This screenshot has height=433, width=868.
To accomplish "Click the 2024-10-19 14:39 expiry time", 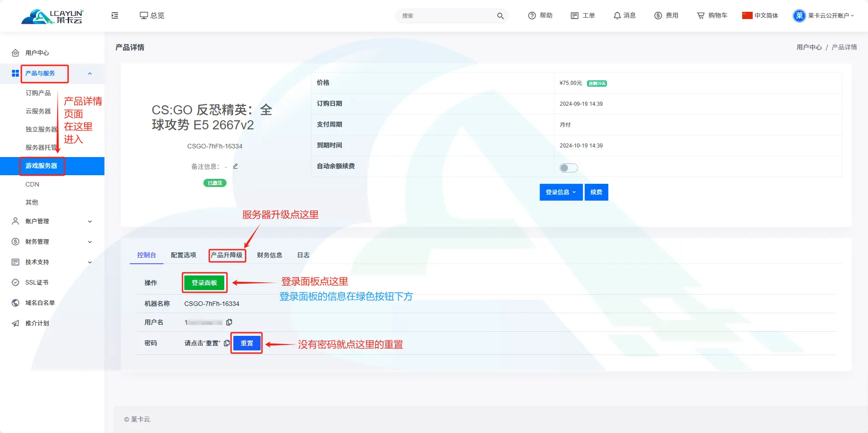I will pos(581,146).
